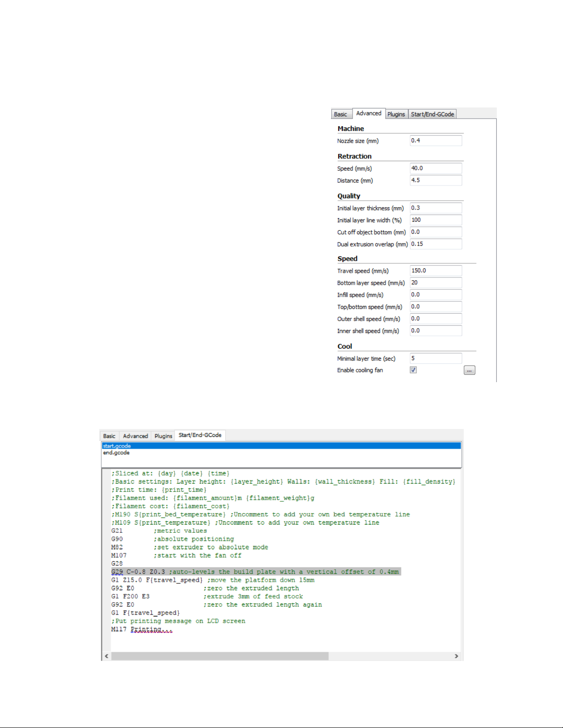Edit the Travel speed (mm/s) field

point(436,271)
